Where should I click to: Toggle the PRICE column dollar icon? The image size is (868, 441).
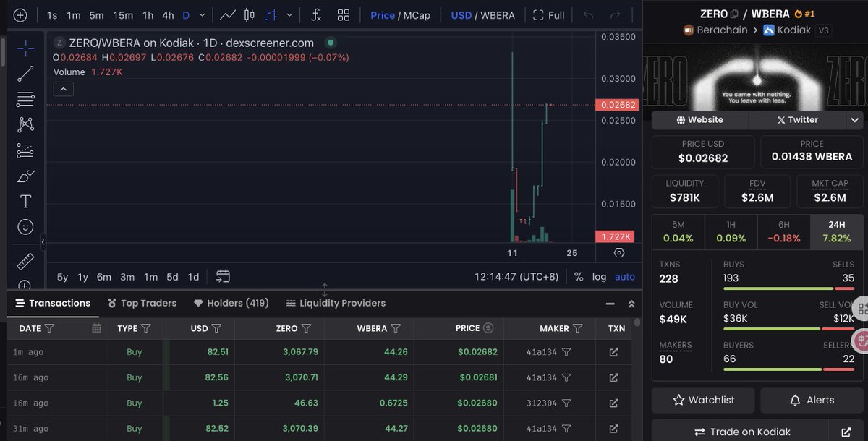488,328
